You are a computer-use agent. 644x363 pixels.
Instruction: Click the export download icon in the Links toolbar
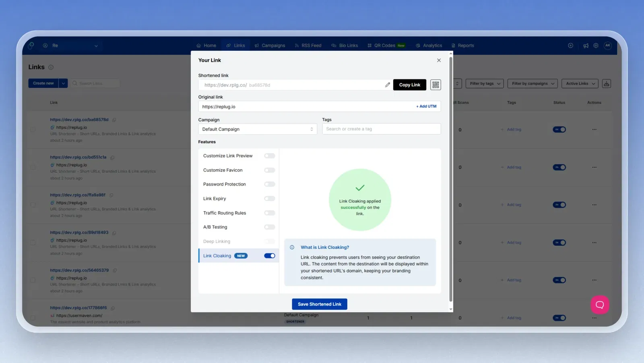(607, 83)
